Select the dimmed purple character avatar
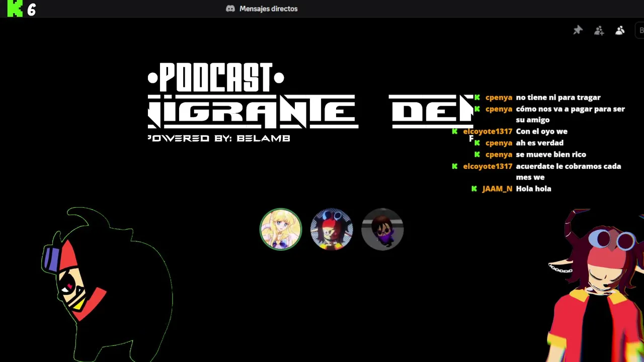 (x=382, y=229)
